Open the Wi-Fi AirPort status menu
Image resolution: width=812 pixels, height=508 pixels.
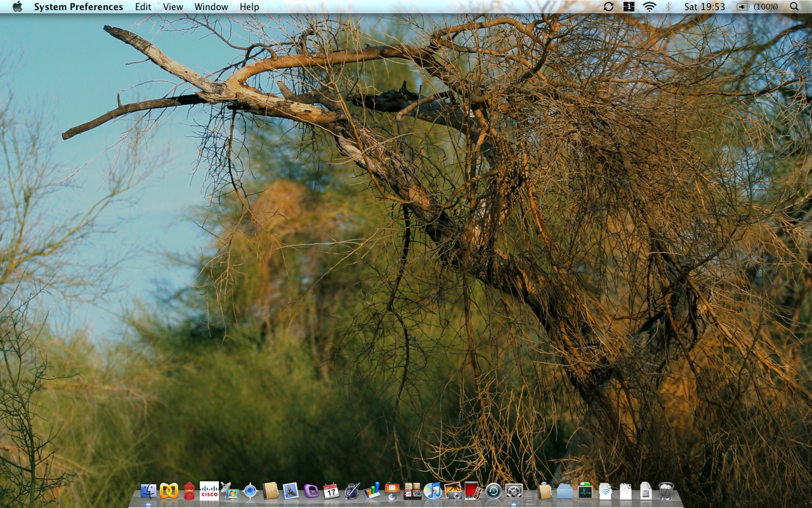pyautogui.click(x=649, y=7)
